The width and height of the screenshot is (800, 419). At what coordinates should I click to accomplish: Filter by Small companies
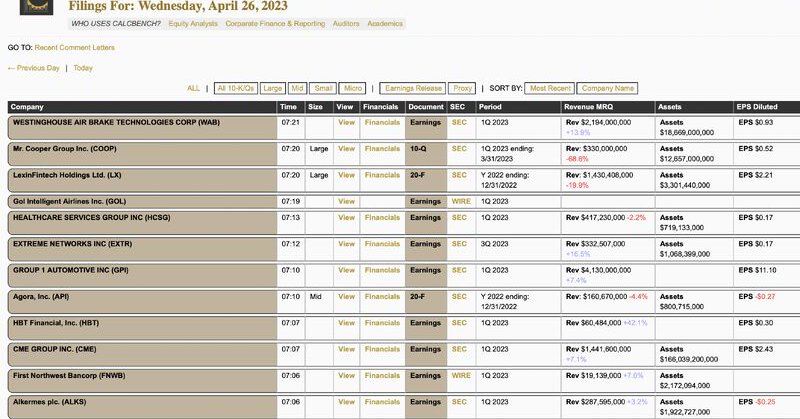(x=323, y=88)
